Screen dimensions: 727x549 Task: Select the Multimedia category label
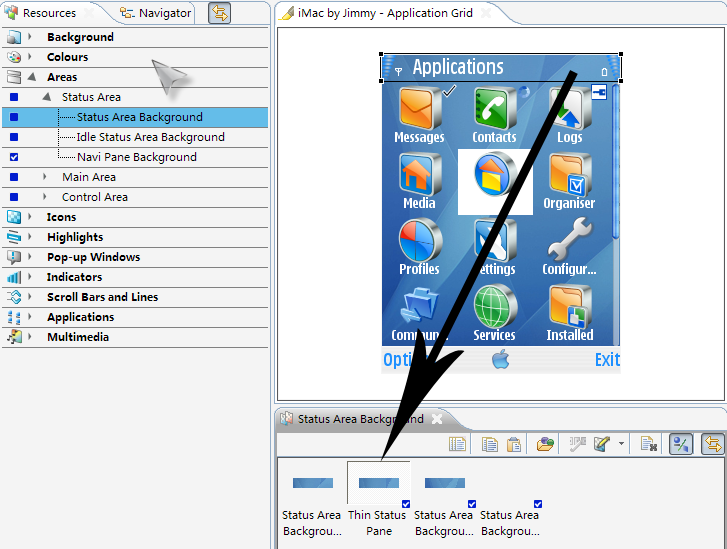point(78,337)
